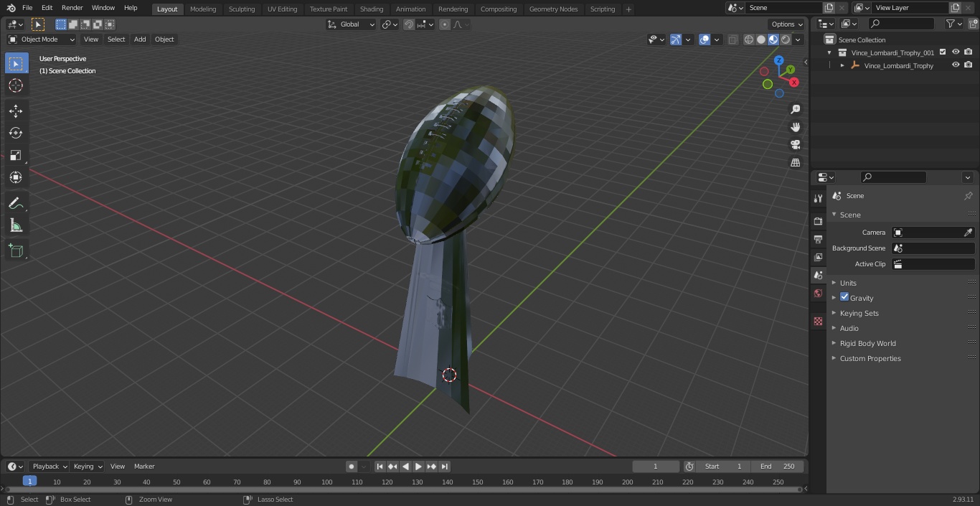The image size is (980, 506).
Task: Open the View Layer properties tab
Action: click(818, 257)
